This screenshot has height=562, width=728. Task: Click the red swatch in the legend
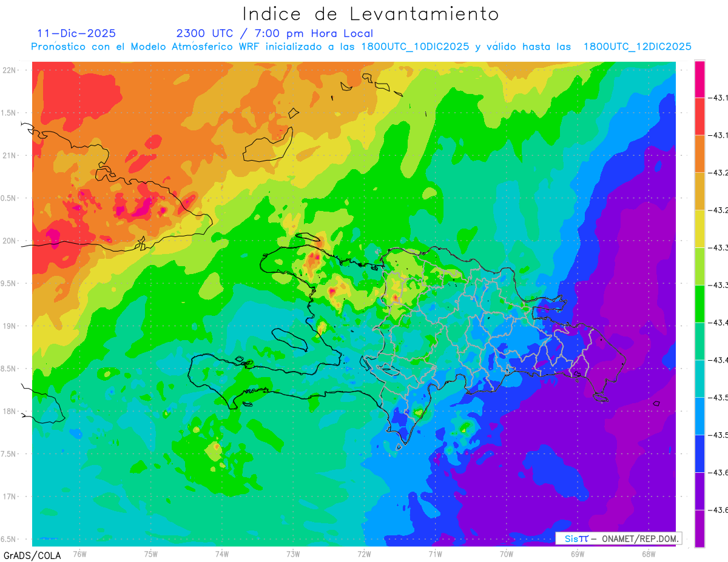(699, 116)
